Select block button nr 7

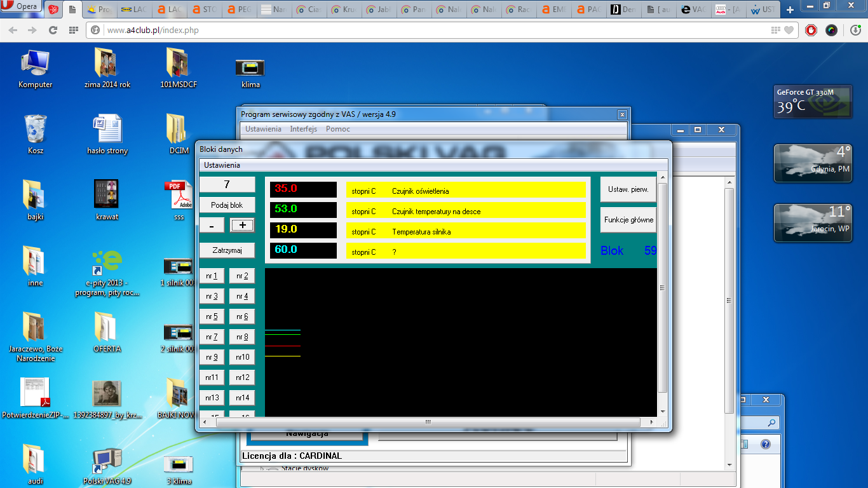point(212,337)
